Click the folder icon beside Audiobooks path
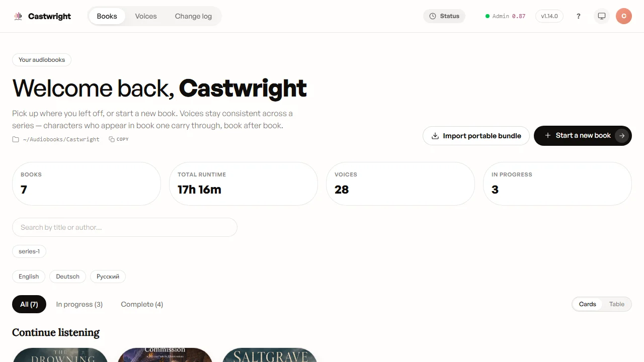 point(16,139)
